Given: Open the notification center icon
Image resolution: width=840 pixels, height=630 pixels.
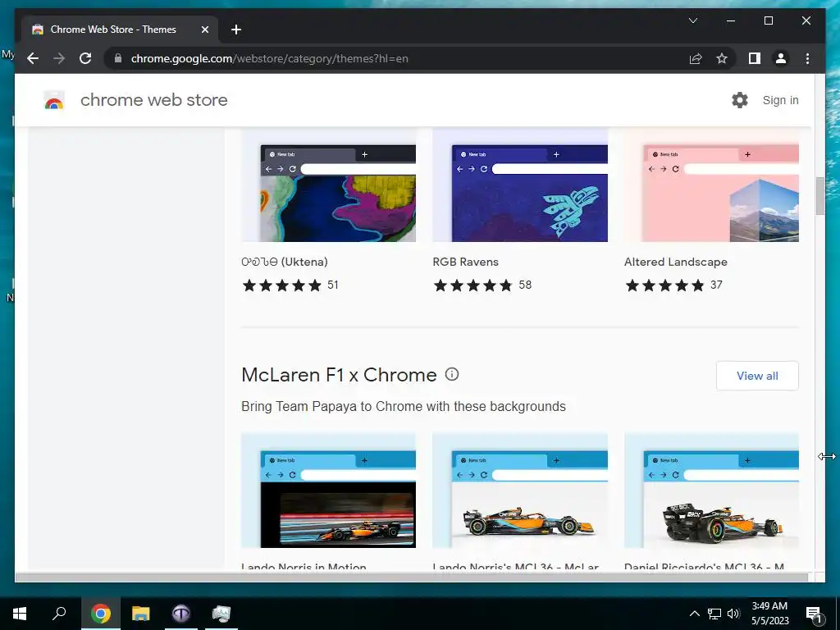Looking at the screenshot, I should point(815,614).
